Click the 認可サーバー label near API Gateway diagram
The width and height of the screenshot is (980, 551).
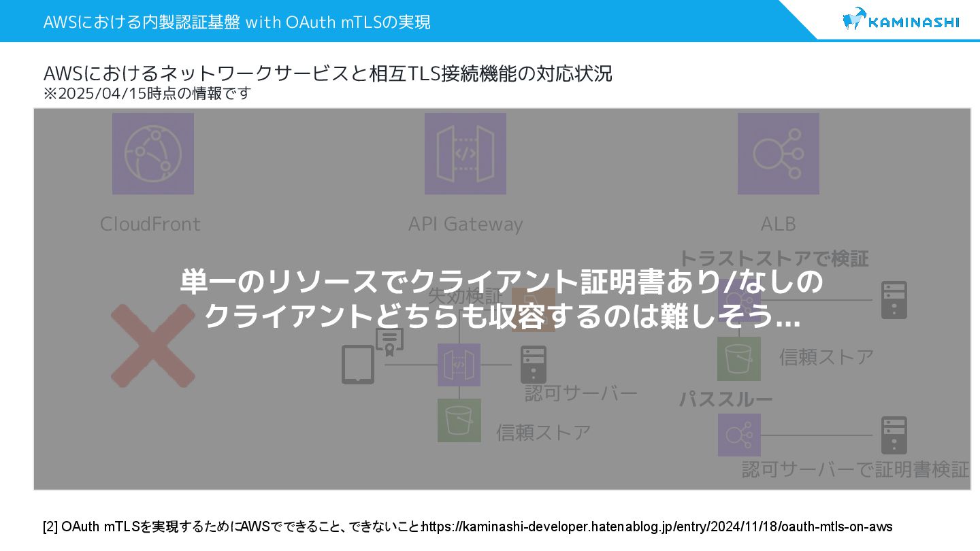click(x=581, y=393)
